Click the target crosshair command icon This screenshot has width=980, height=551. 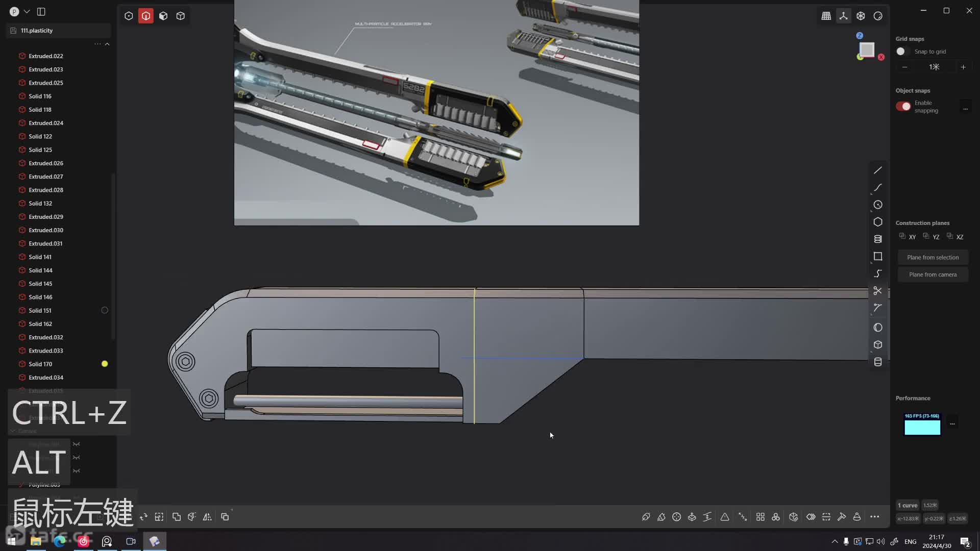(x=677, y=517)
